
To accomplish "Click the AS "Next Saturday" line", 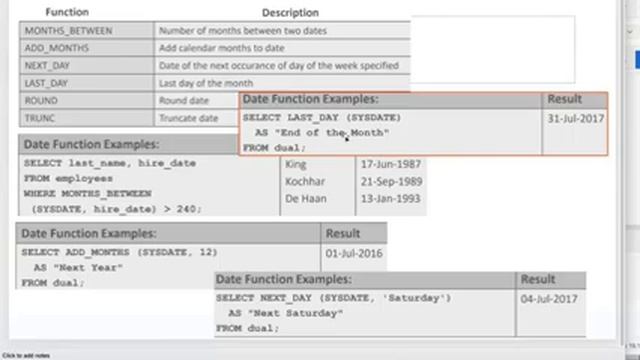I will pos(286,313).
